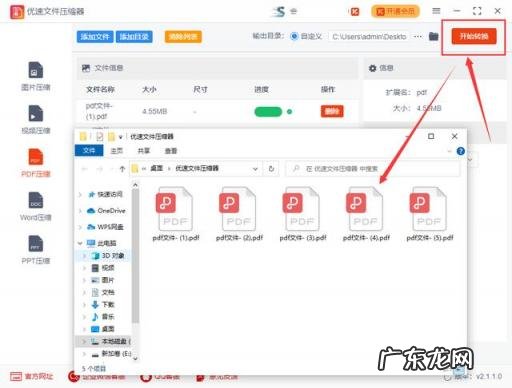Click Explorer back arrow
Image resolution: width=512 pixels, height=388 pixels.
(85, 169)
